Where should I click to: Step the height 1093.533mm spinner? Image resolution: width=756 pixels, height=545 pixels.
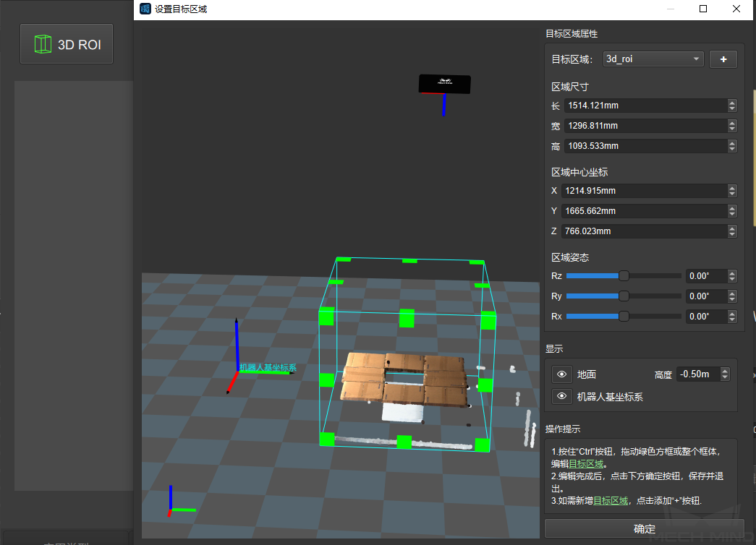point(731,146)
